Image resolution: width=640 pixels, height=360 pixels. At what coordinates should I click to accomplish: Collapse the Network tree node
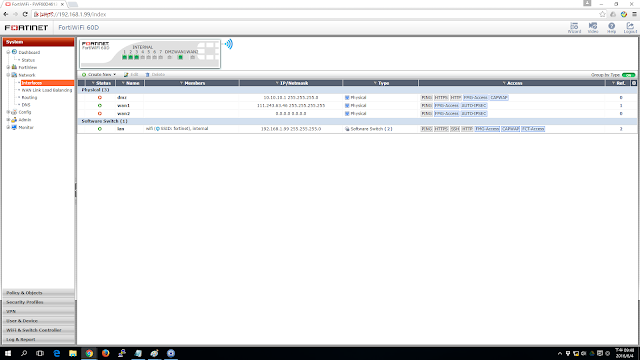click(x=8, y=75)
